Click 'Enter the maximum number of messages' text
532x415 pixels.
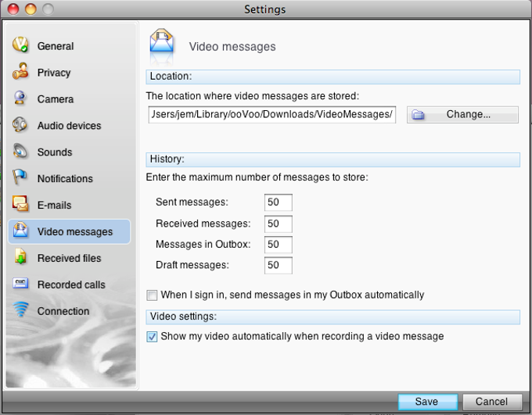(257, 177)
